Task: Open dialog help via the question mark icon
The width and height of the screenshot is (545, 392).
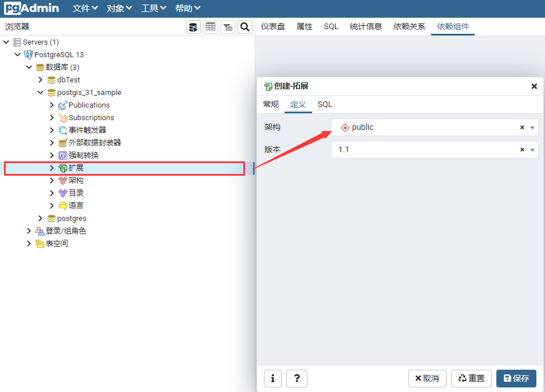Action: point(297,378)
